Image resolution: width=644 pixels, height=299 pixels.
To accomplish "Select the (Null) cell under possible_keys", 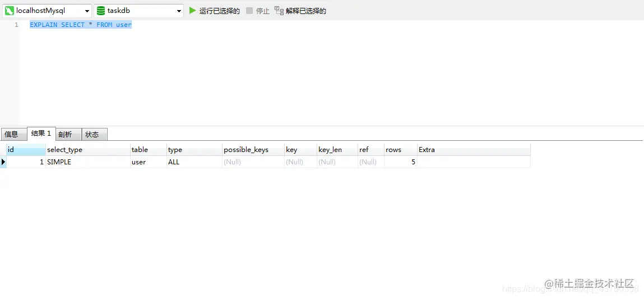I will point(253,162).
